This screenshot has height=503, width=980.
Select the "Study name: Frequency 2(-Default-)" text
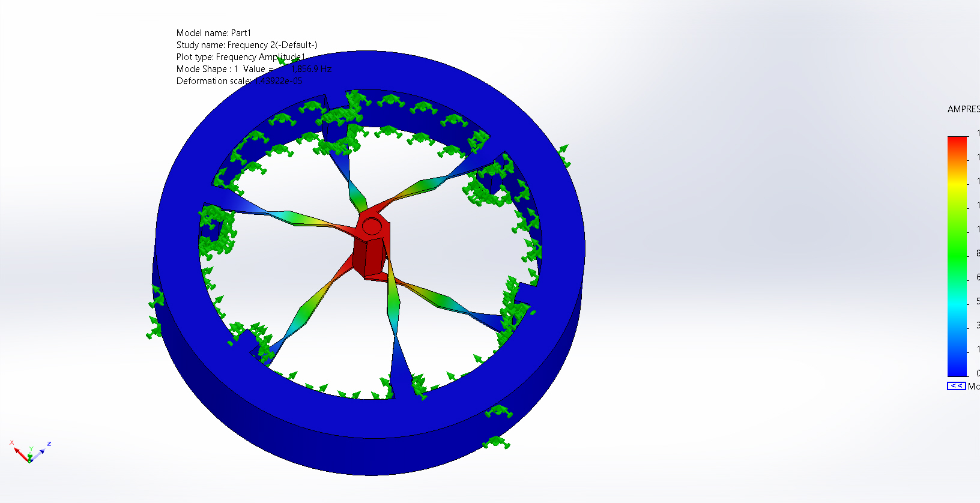[x=247, y=45]
